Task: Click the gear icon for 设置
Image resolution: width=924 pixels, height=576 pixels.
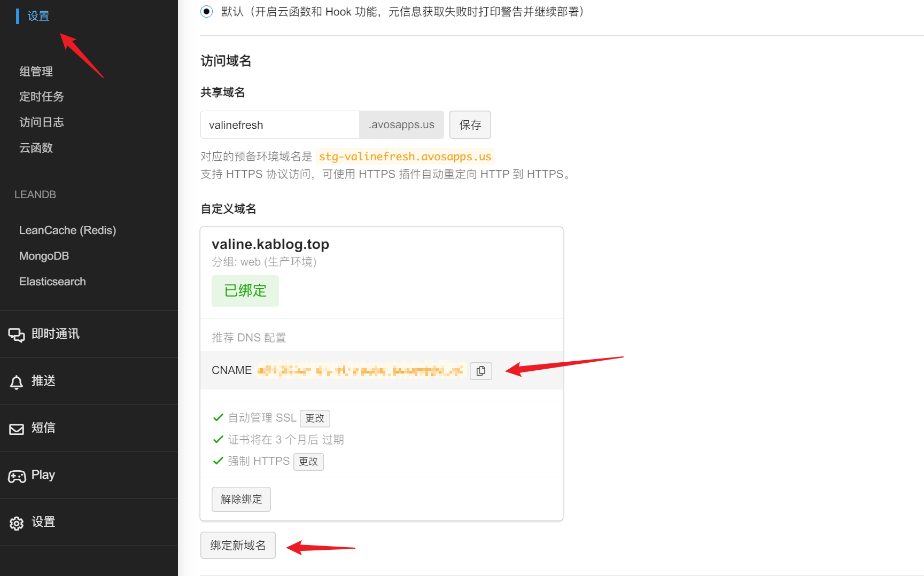Action: tap(17, 523)
